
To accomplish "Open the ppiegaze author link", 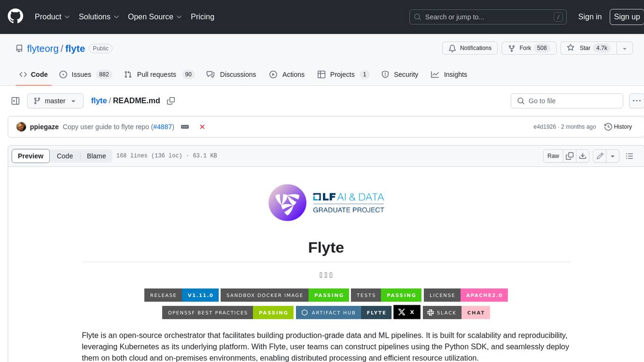I will 45,127.
